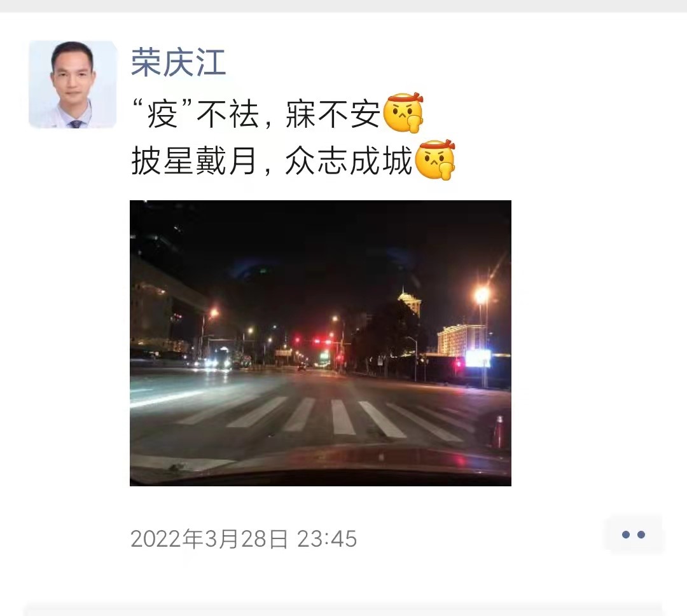Select the phrase 众志成城 in the post
The height and width of the screenshot is (616, 687).
(x=349, y=161)
